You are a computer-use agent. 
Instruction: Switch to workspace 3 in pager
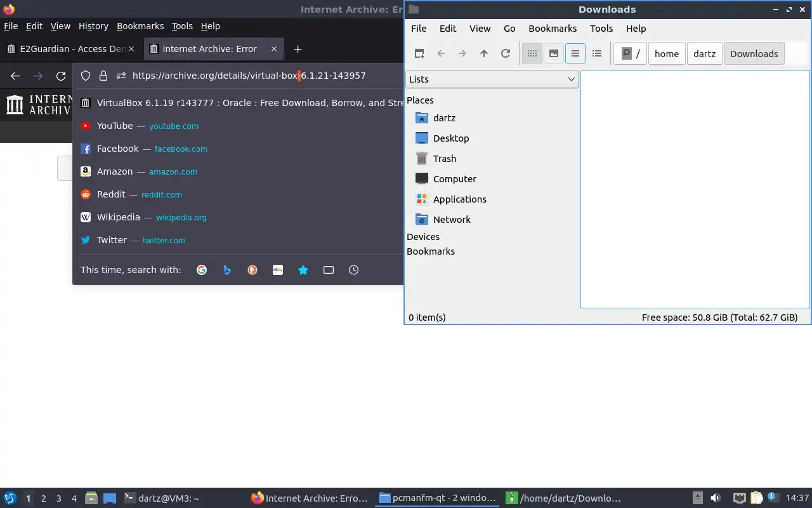[x=59, y=498]
